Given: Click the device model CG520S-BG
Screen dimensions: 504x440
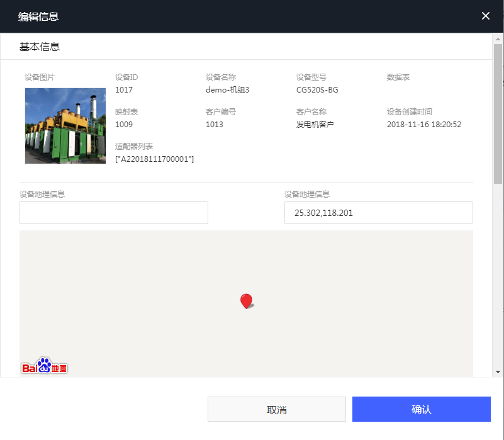Looking at the screenshot, I should click(x=317, y=90).
